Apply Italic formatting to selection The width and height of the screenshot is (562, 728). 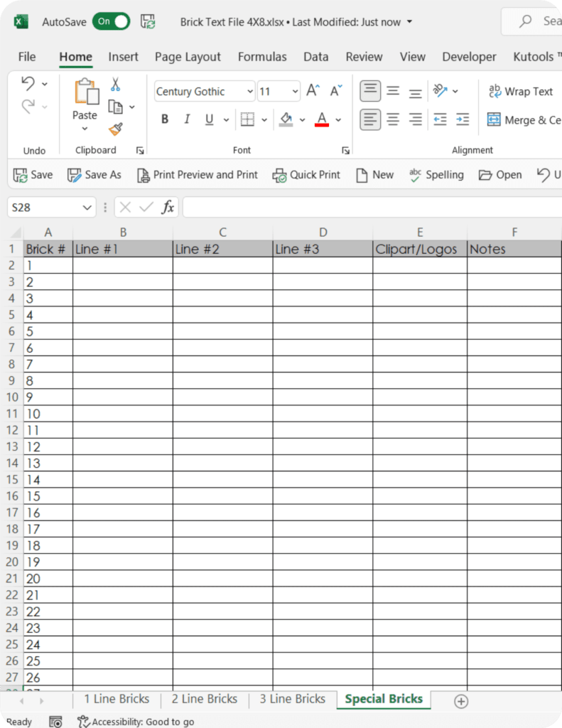pyautogui.click(x=187, y=119)
